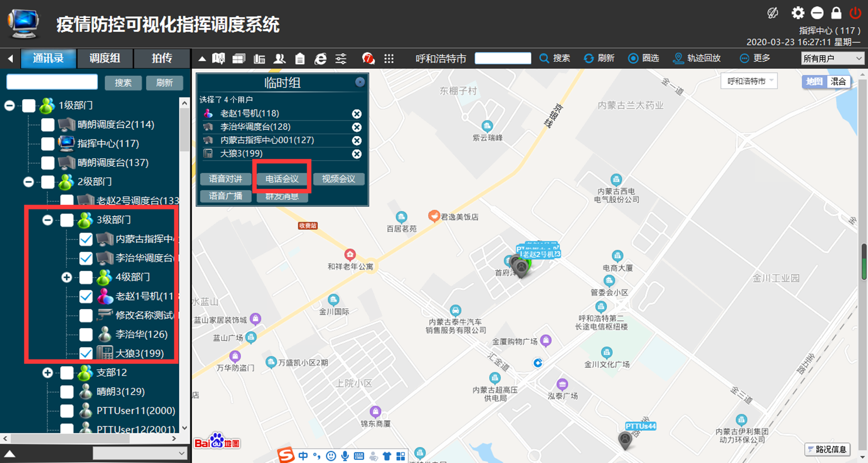Viewport: 868px width, 463px height.
Task: Check the 晴朗调度台2(114) checkbox
Action: click(x=47, y=124)
